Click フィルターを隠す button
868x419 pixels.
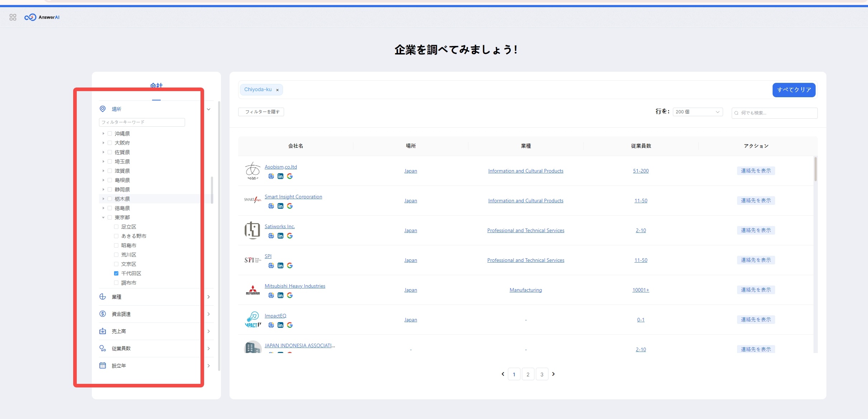[x=261, y=112]
